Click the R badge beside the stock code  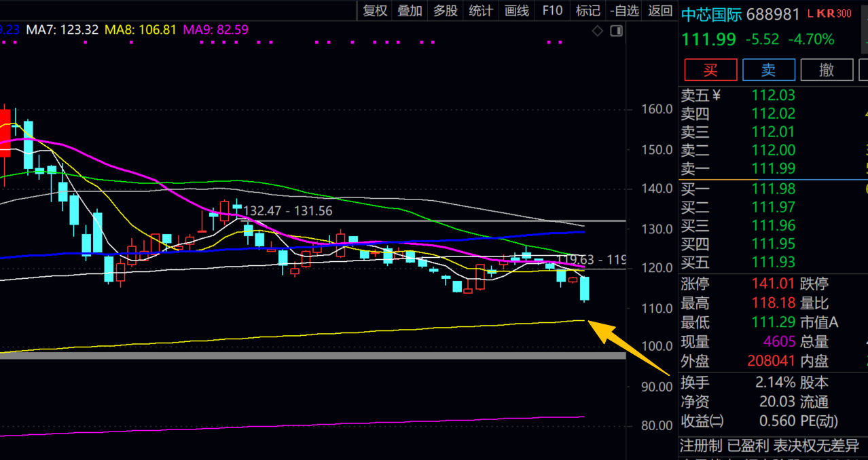pos(830,14)
